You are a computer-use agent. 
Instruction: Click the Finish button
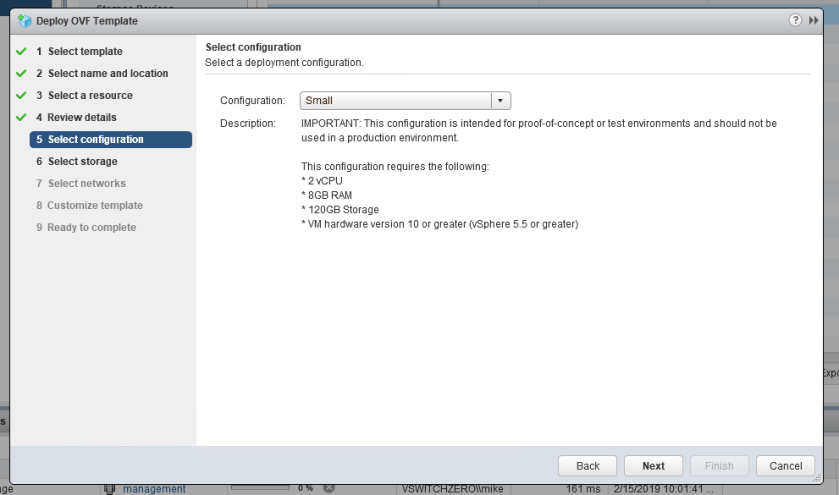coord(719,466)
